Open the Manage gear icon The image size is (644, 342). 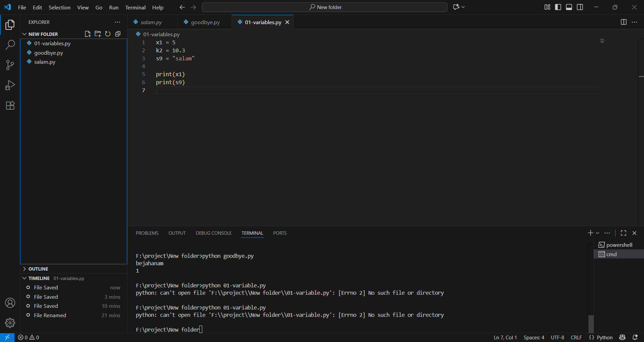[x=10, y=323]
